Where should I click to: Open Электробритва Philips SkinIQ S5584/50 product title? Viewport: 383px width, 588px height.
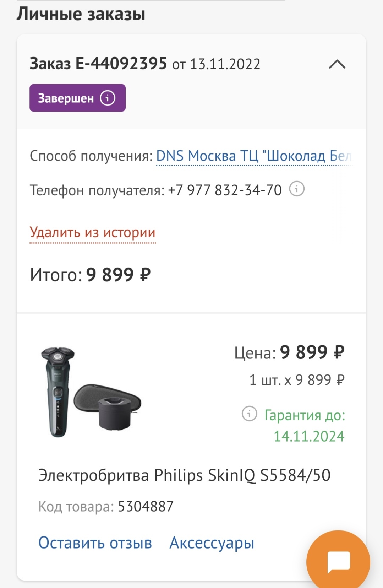184,475
